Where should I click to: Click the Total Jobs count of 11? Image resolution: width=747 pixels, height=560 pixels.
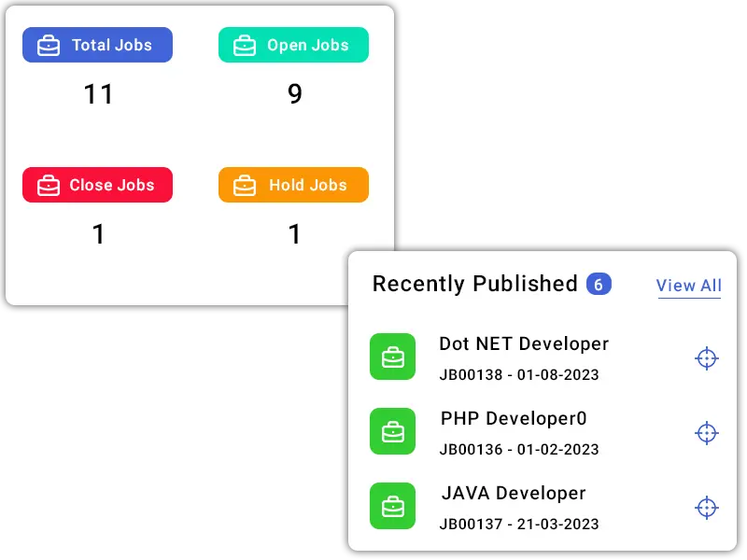(x=98, y=94)
